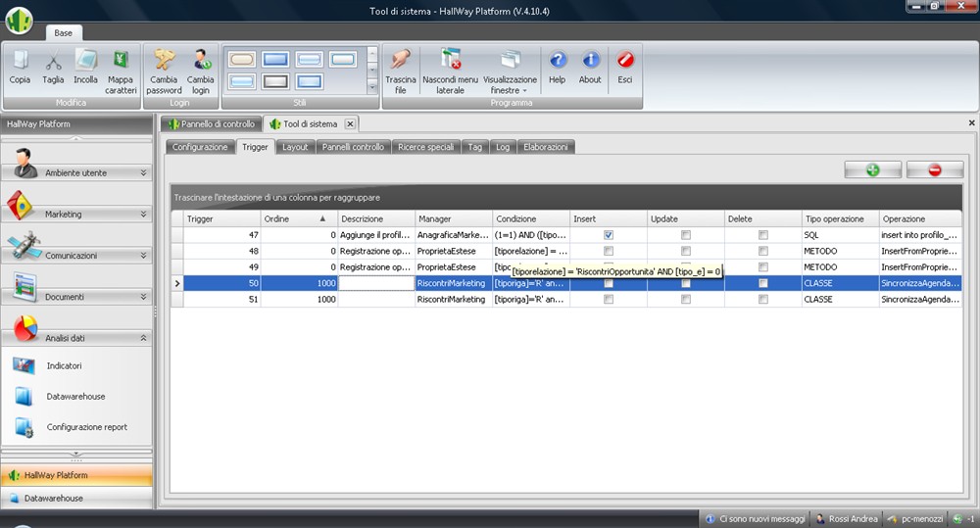Click the Copia icon in ribbon

(20, 60)
